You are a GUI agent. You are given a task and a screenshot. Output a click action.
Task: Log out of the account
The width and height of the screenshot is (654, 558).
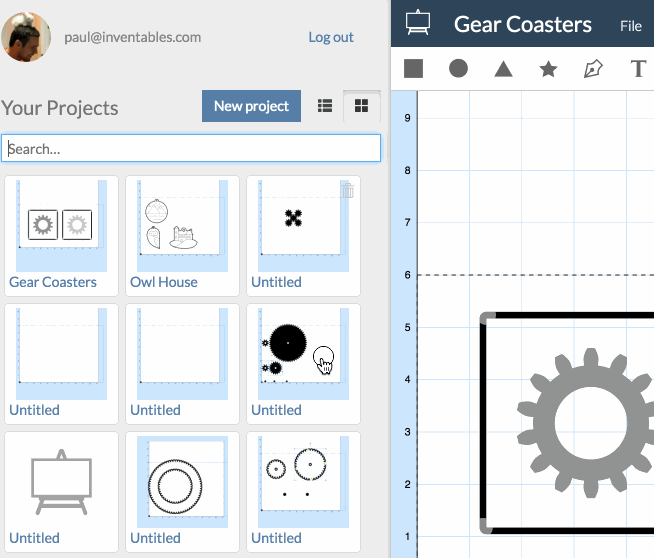tap(331, 37)
